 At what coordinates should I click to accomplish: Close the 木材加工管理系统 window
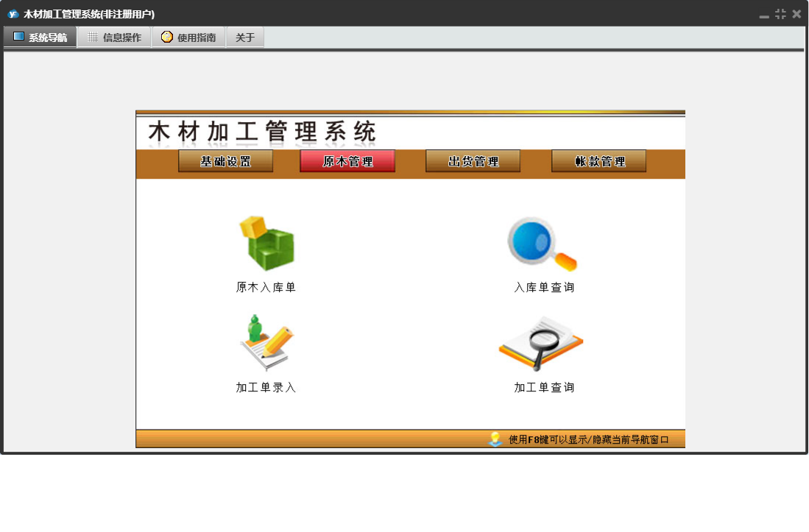(796, 14)
